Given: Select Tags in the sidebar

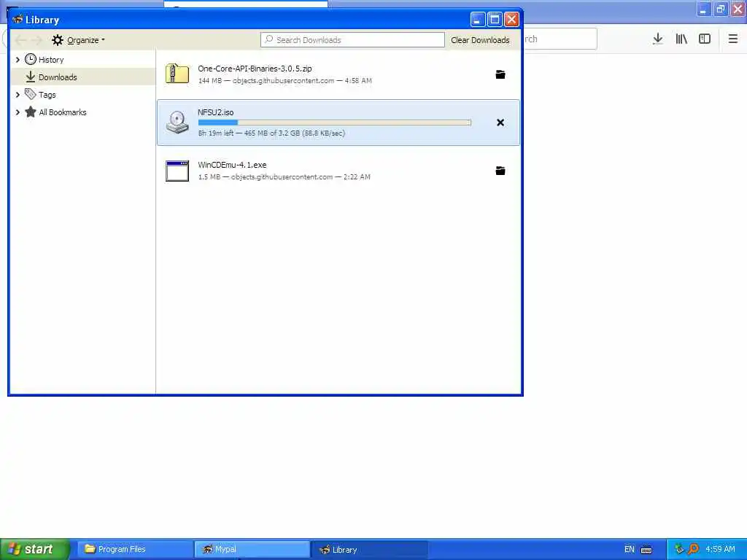Looking at the screenshot, I should click(x=47, y=95).
